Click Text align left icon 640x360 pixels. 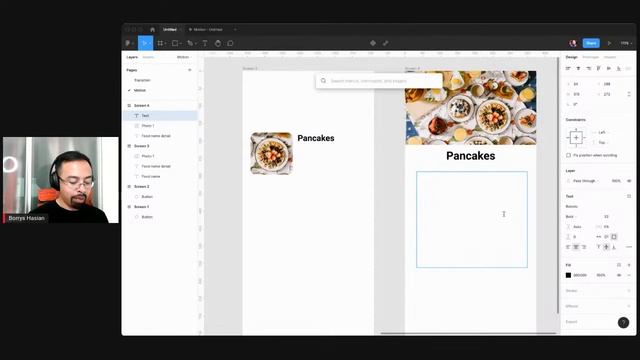click(x=568, y=247)
